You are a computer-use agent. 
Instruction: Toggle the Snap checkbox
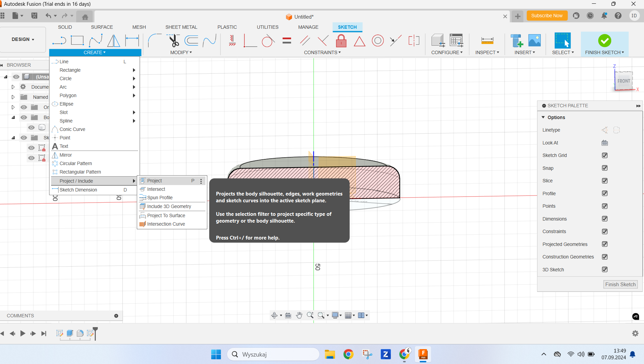coord(605,168)
